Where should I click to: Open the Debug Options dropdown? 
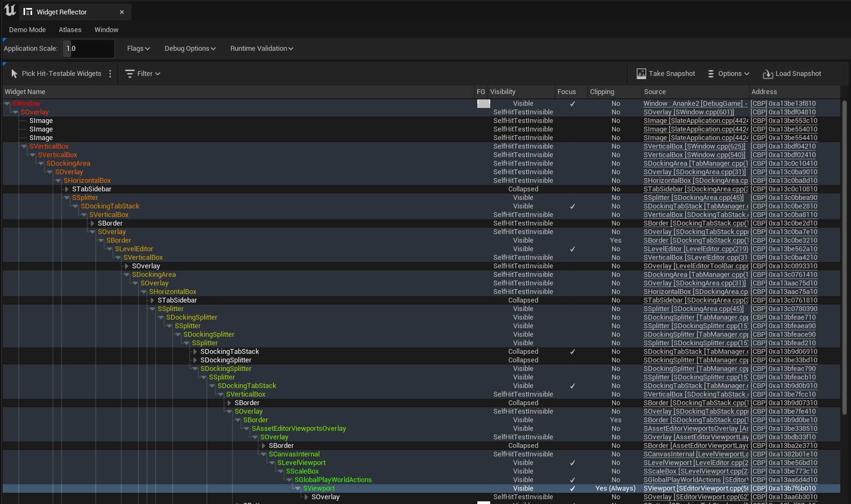tap(190, 49)
